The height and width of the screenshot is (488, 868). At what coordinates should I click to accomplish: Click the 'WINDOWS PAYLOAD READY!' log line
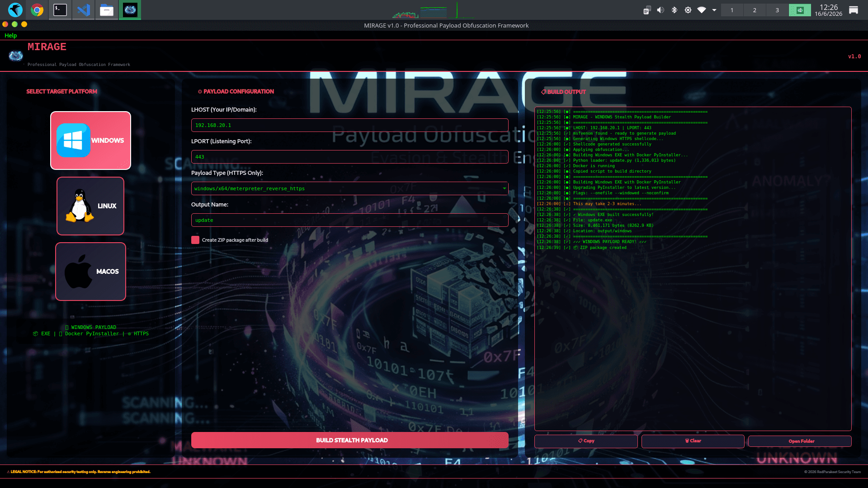[591, 242]
